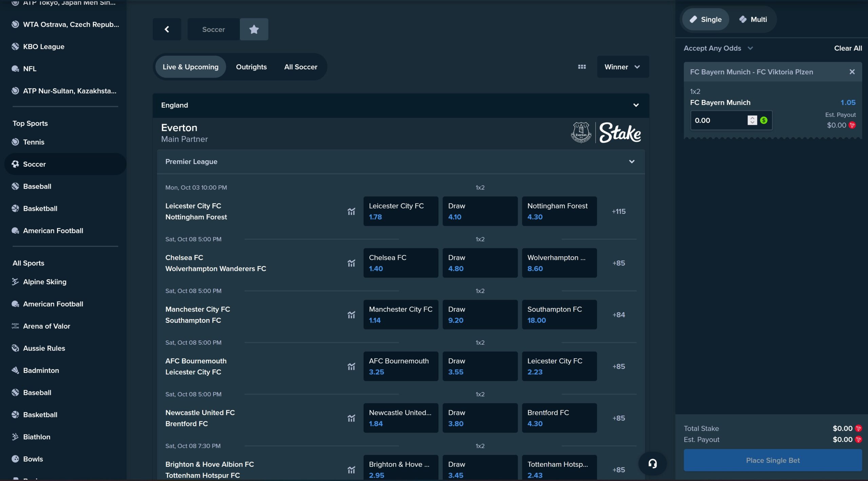The height and width of the screenshot is (481, 868).
Task: Select the Single bet mode
Action: (x=705, y=19)
